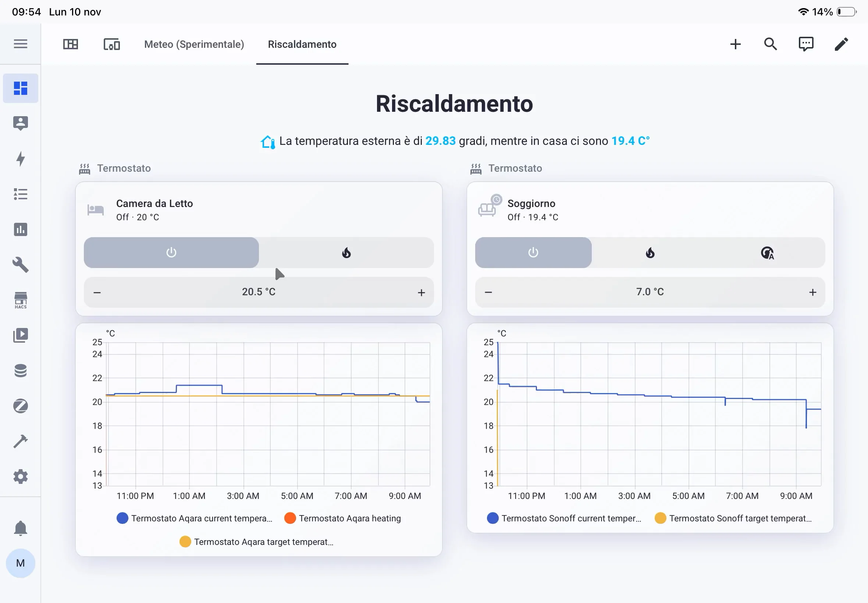Increase Soggiorno target temperature
Viewport: 868px width, 603px height.
coord(813,292)
